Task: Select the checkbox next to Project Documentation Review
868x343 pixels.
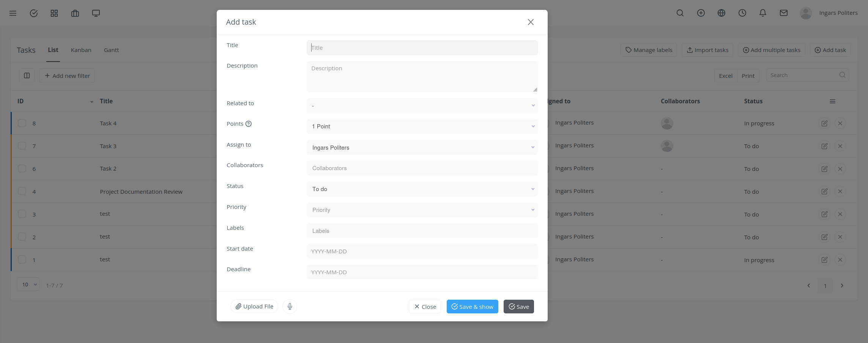Action: [x=22, y=191]
